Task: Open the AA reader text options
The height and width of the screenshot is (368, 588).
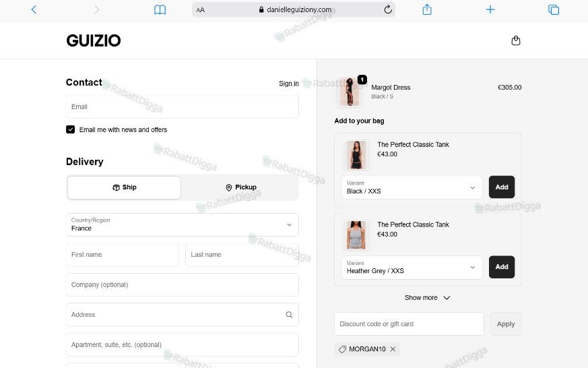Action: 200,9
